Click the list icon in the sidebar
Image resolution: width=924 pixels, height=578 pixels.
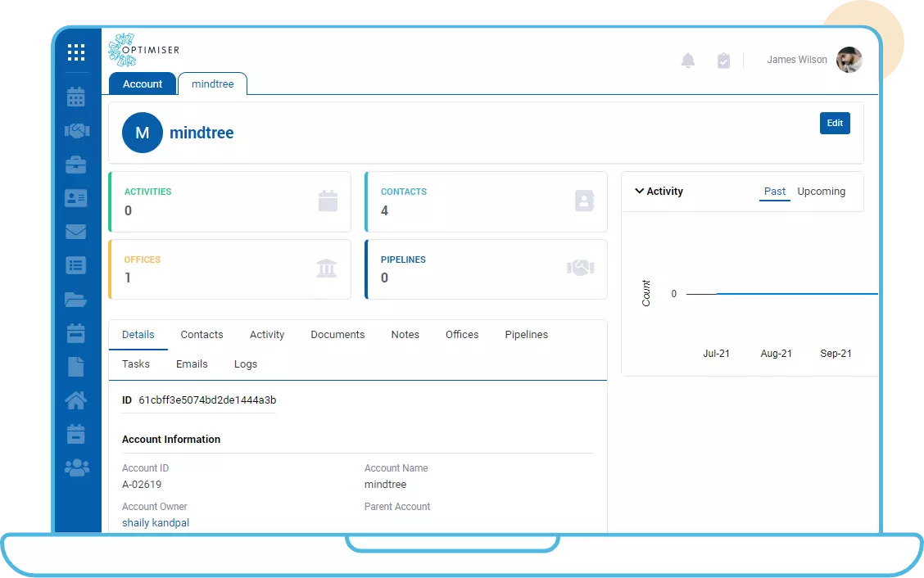point(76,265)
